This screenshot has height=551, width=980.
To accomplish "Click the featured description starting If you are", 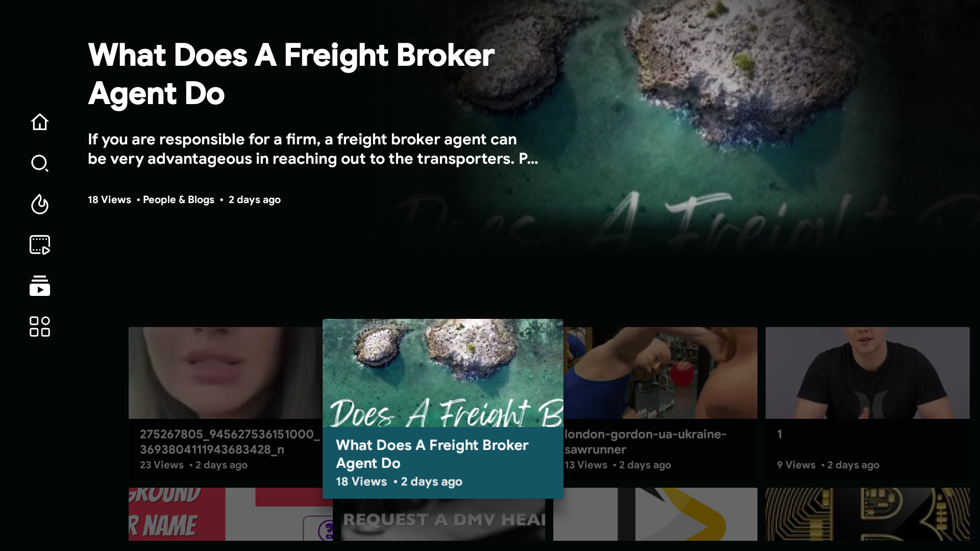I will pyautogui.click(x=312, y=149).
